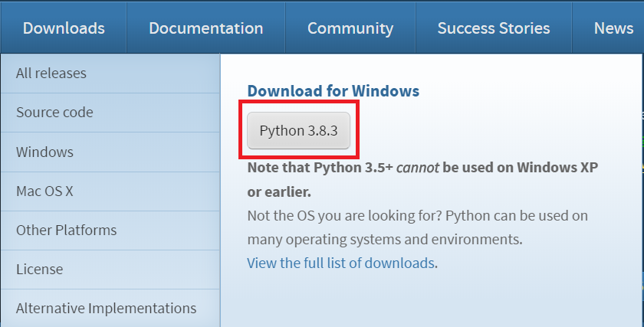
Task: Open Other Platforms downloads page
Action: [66, 230]
